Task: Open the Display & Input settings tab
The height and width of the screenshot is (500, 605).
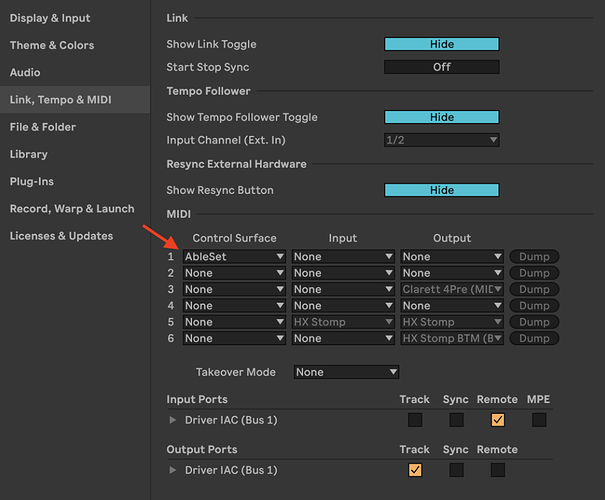Action: tap(50, 18)
